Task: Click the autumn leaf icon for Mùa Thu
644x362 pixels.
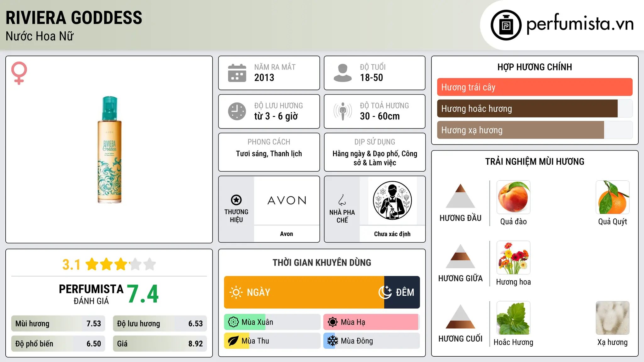Action: pyautogui.click(x=233, y=341)
